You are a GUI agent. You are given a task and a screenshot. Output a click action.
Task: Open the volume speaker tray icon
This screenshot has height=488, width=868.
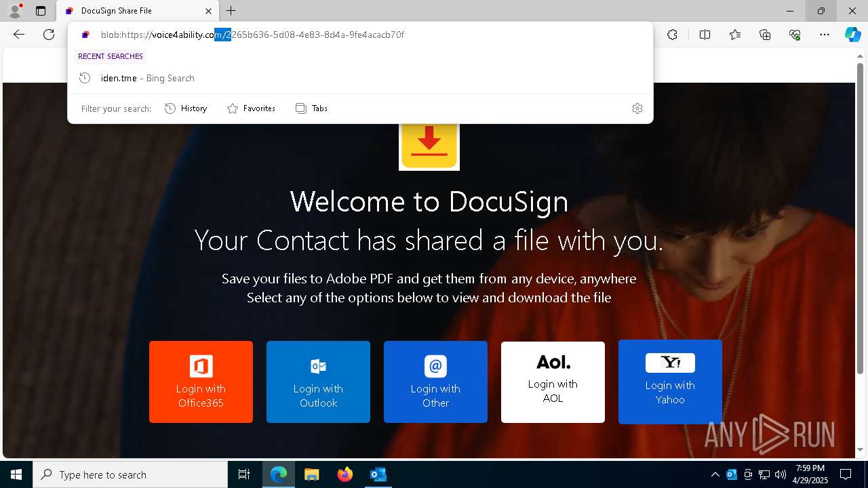point(781,474)
